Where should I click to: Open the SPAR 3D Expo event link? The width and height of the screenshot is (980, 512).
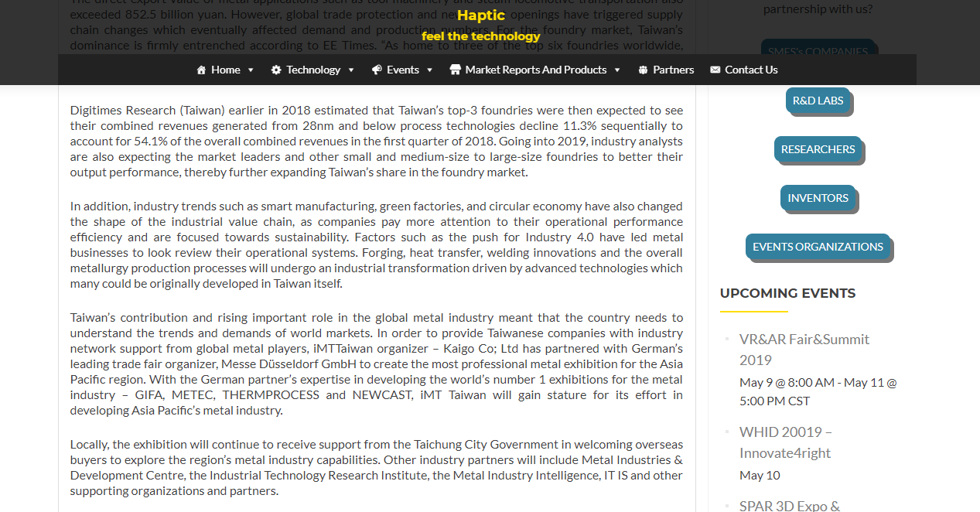pyautogui.click(x=790, y=505)
